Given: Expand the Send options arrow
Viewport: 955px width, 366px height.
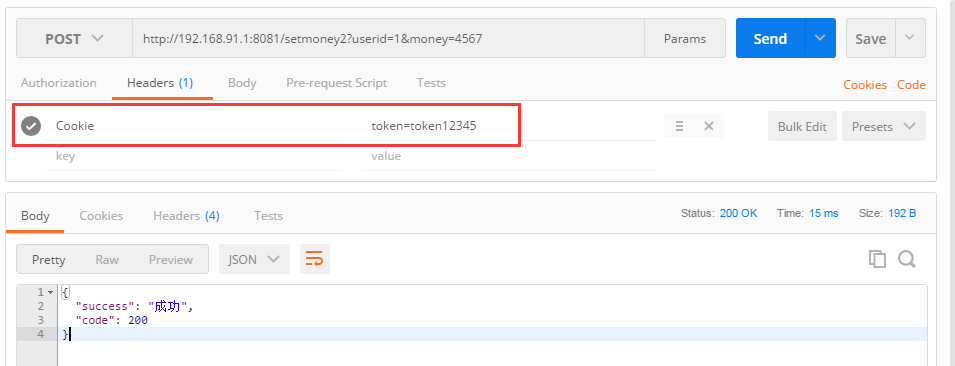Looking at the screenshot, I should tap(820, 38).
